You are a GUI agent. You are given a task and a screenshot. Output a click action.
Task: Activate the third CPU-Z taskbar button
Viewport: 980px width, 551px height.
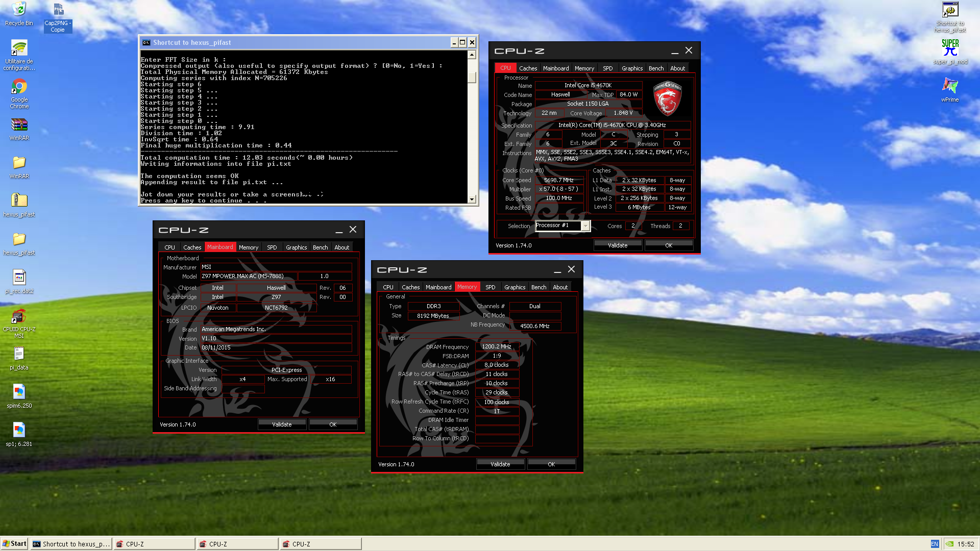tap(320, 544)
